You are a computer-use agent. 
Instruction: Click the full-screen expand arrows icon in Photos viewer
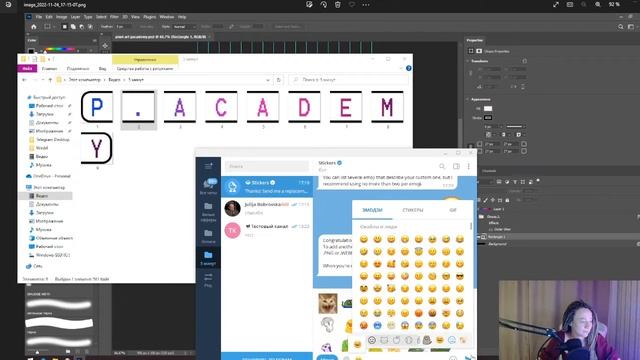[556, 4]
